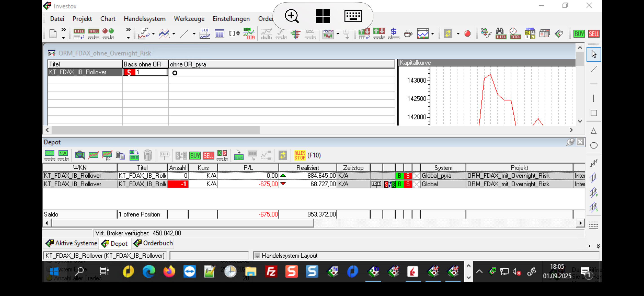Open the Handelssystem menu

click(145, 19)
